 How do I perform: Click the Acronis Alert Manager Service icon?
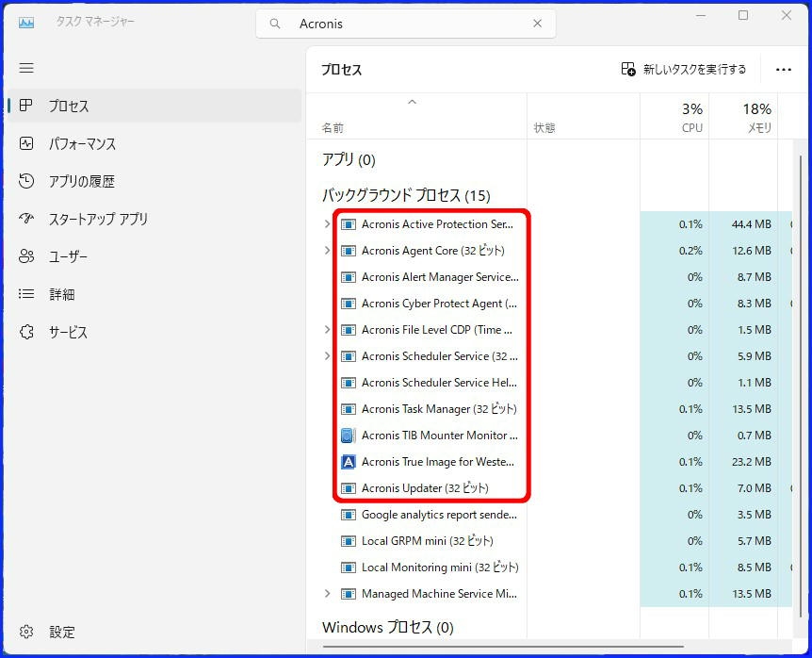point(349,277)
